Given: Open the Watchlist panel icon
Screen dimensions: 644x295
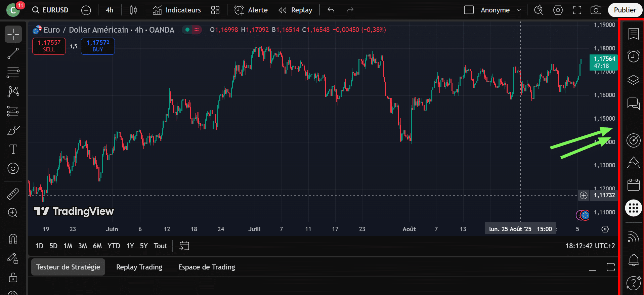Looking at the screenshot, I should [633, 34].
